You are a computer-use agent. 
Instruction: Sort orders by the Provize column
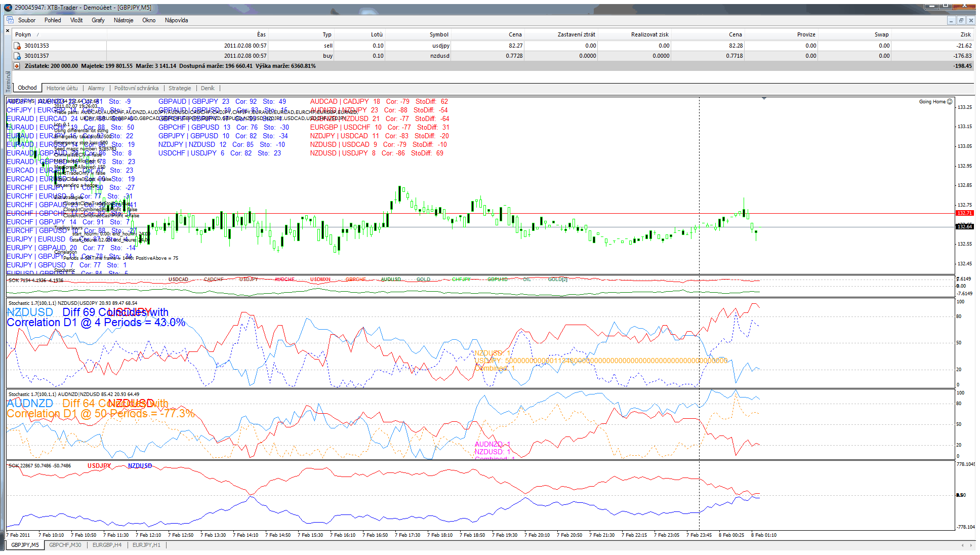[806, 34]
